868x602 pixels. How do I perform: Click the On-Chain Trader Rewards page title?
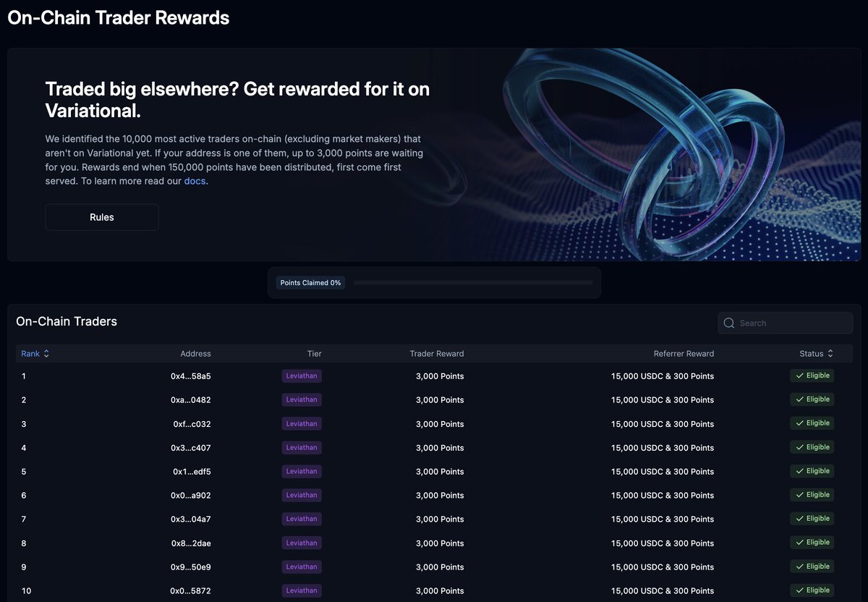click(119, 18)
